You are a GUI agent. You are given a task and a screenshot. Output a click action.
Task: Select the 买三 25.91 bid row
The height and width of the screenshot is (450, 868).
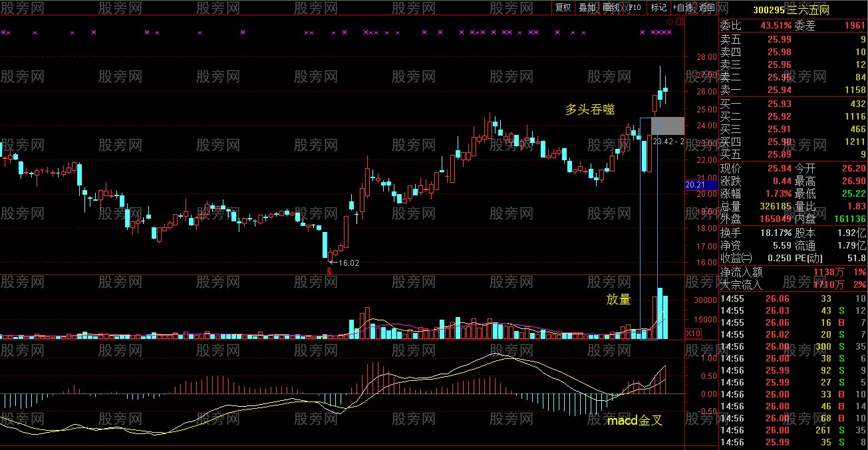point(793,129)
